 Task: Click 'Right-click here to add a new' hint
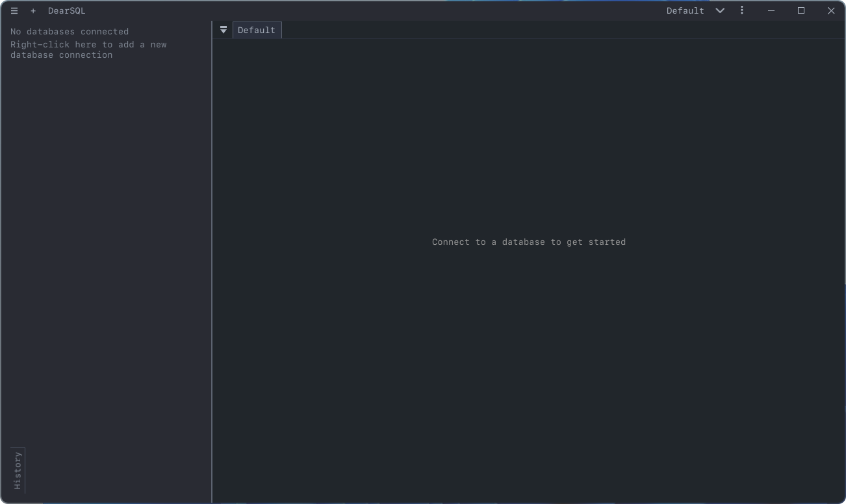[x=88, y=44]
